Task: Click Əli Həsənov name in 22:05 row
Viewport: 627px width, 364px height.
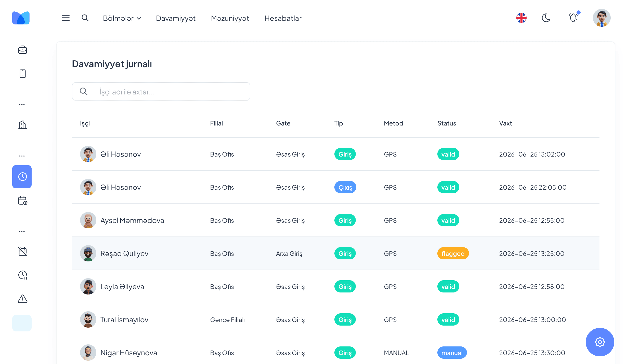Action: click(121, 187)
